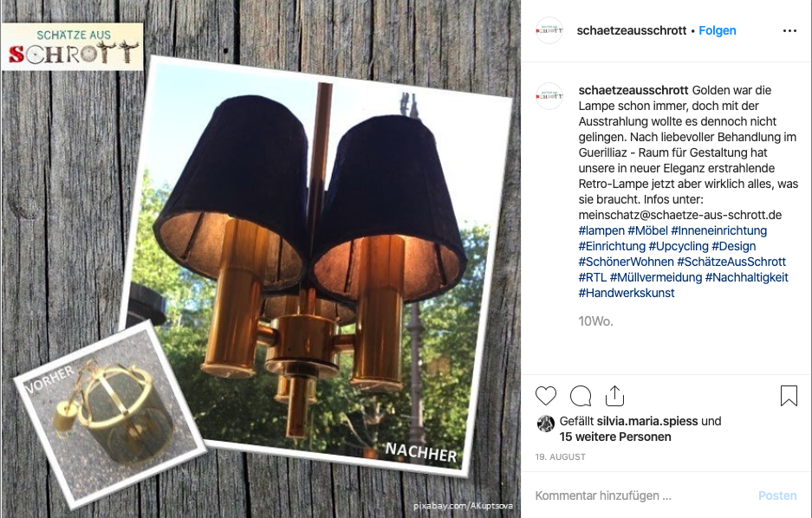Open comments via speech bubble icon
The width and height of the screenshot is (812, 518).
[581, 396]
